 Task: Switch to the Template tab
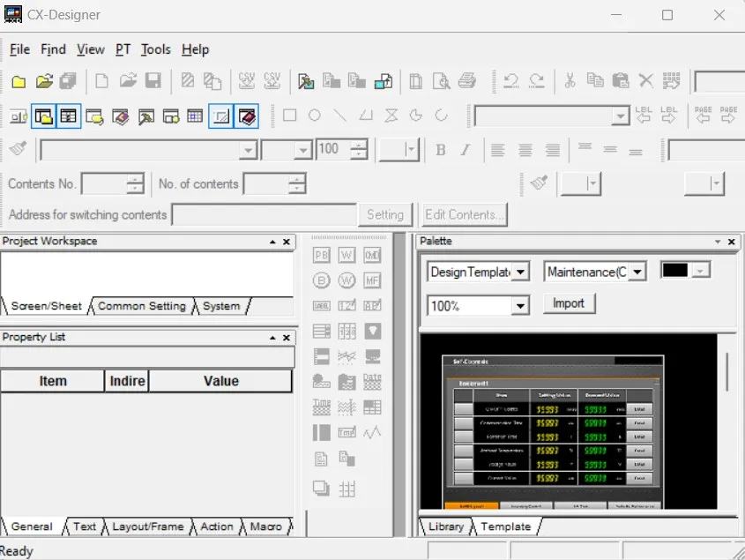(507, 526)
